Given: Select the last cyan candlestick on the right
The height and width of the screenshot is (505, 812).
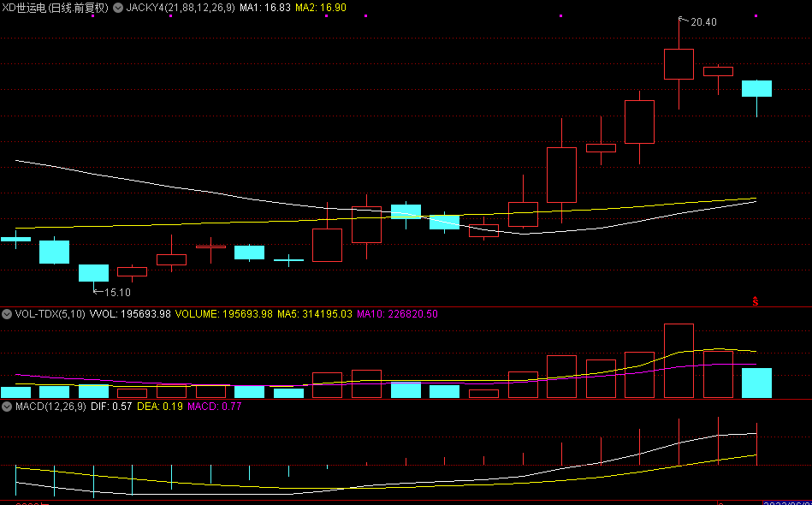Looking at the screenshot, I should coord(756,88).
